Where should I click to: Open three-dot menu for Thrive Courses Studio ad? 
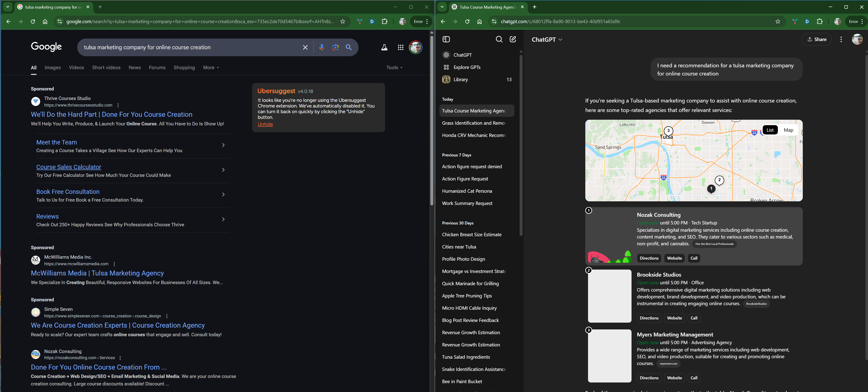118,105
